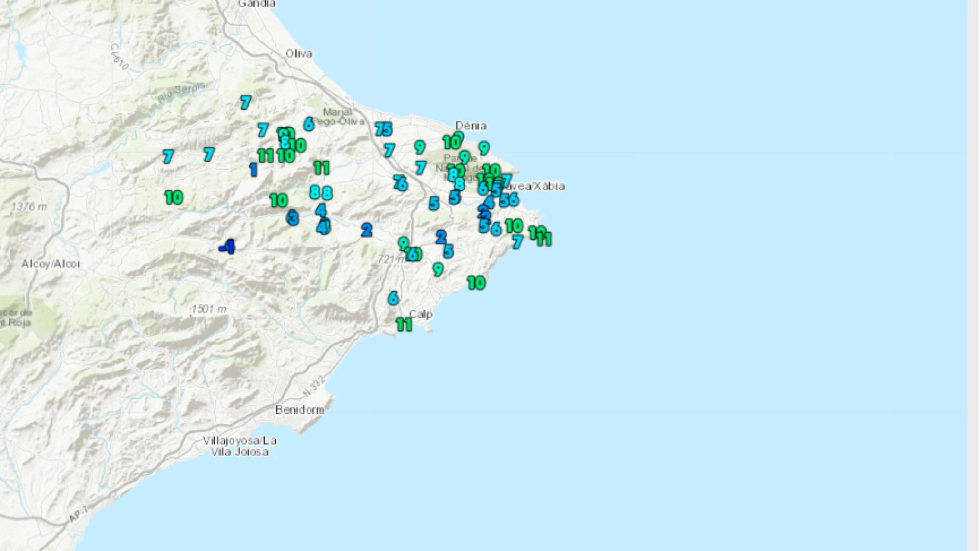Click the Dénia town label
The height and width of the screenshot is (551, 980).
pos(471,126)
